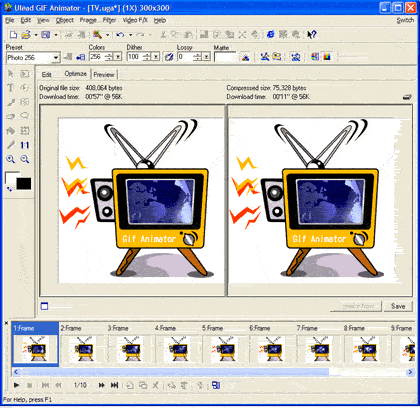Click the Play button
Image resolution: width=420 pixels, height=408 pixels.
(16, 385)
